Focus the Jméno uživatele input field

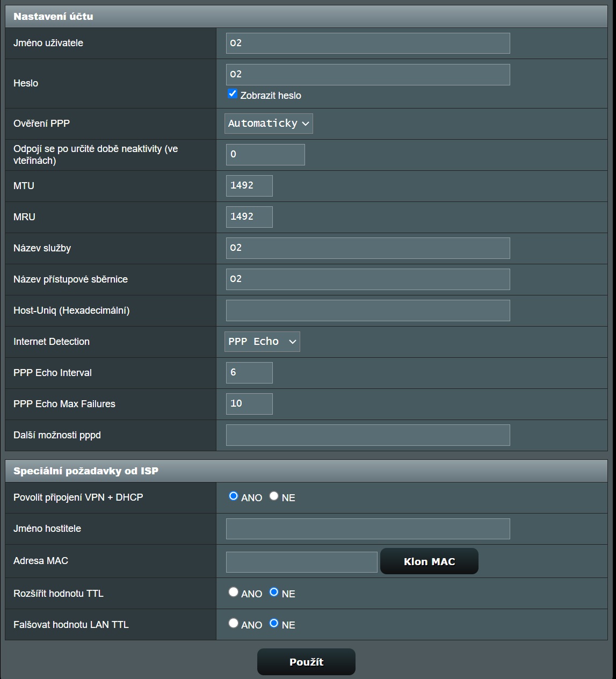click(368, 43)
